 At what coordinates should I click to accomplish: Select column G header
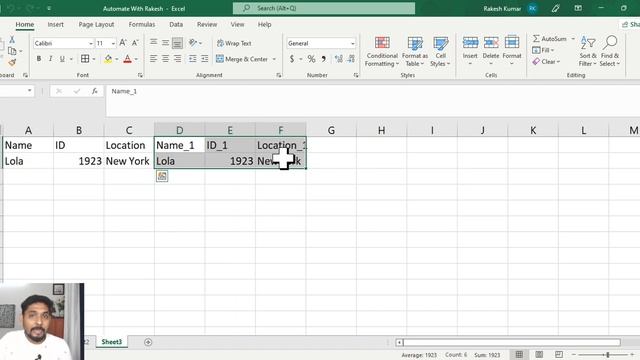pos(331,130)
